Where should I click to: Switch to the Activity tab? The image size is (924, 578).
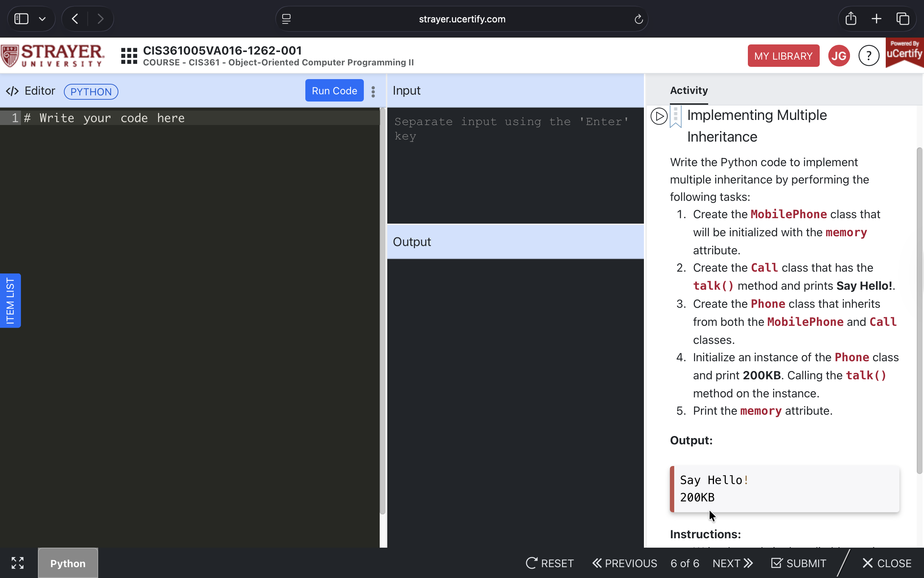click(689, 91)
